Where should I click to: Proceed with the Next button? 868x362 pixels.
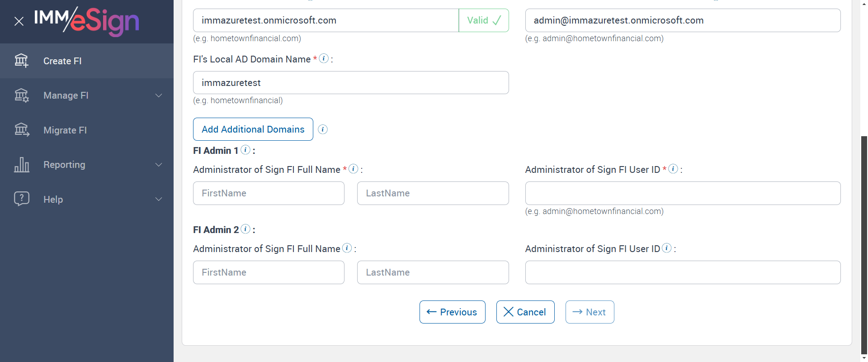tap(590, 312)
